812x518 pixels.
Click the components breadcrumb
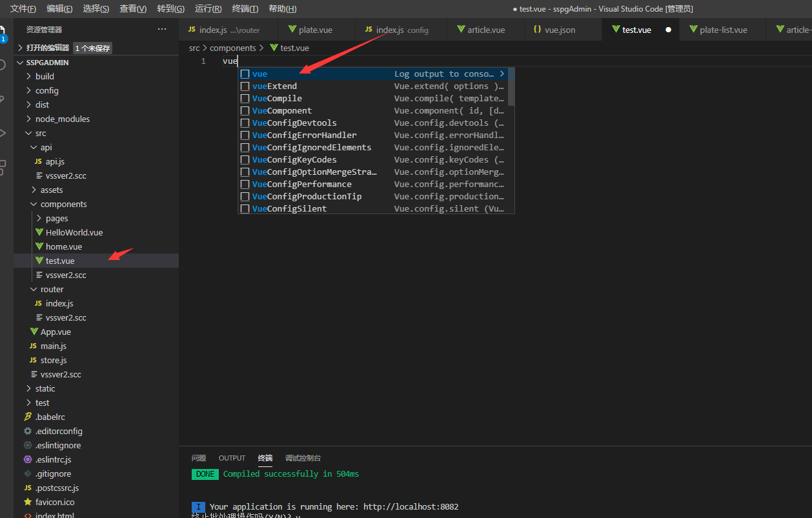tap(232, 48)
